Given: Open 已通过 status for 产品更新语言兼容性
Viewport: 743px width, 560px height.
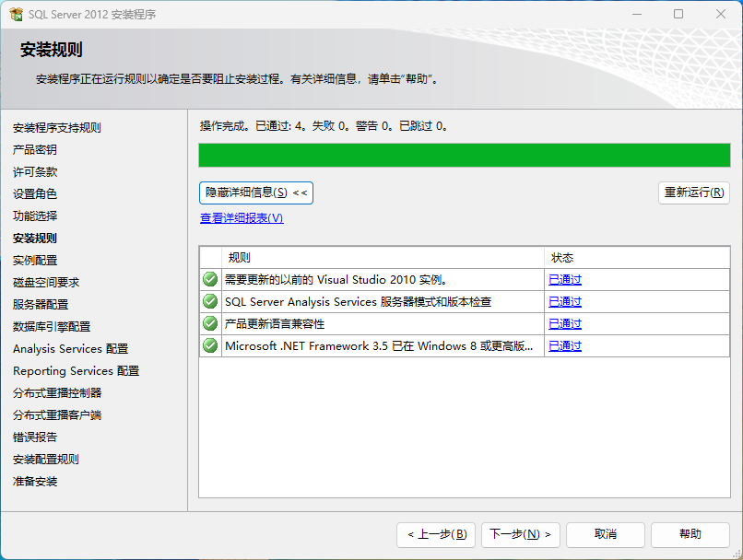Looking at the screenshot, I should [565, 324].
